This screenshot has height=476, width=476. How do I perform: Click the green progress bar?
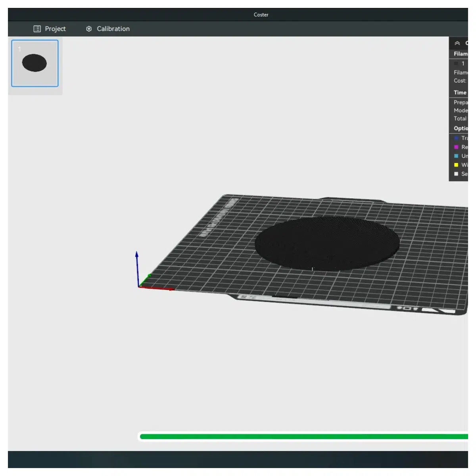(x=304, y=437)
